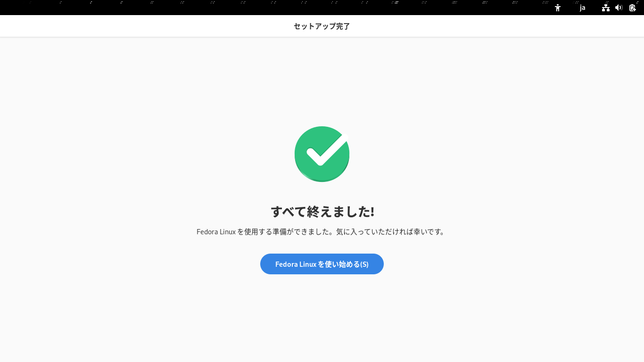Click empty top bar area left side
Viewport: 644px width, 362px height.
[141, 8]
